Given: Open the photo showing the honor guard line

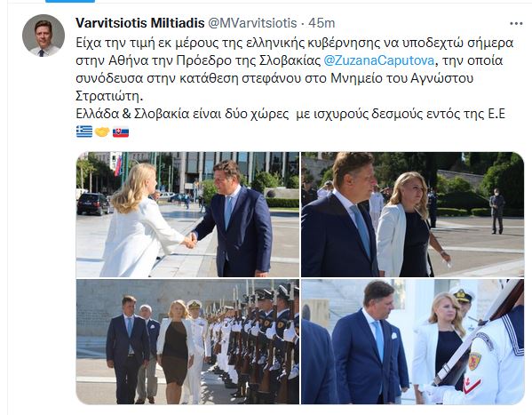Looking at the screenshot, I should 187,342.
